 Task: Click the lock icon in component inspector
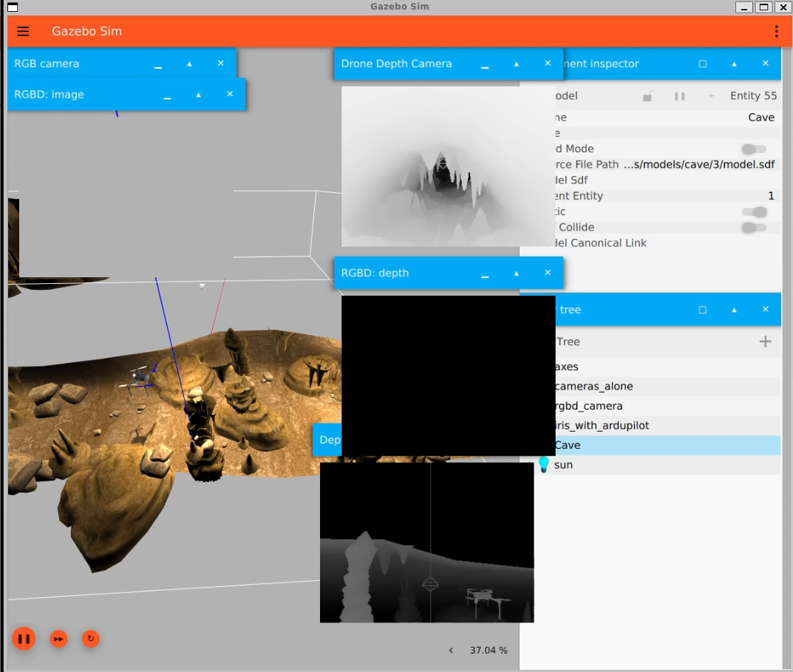648,95
